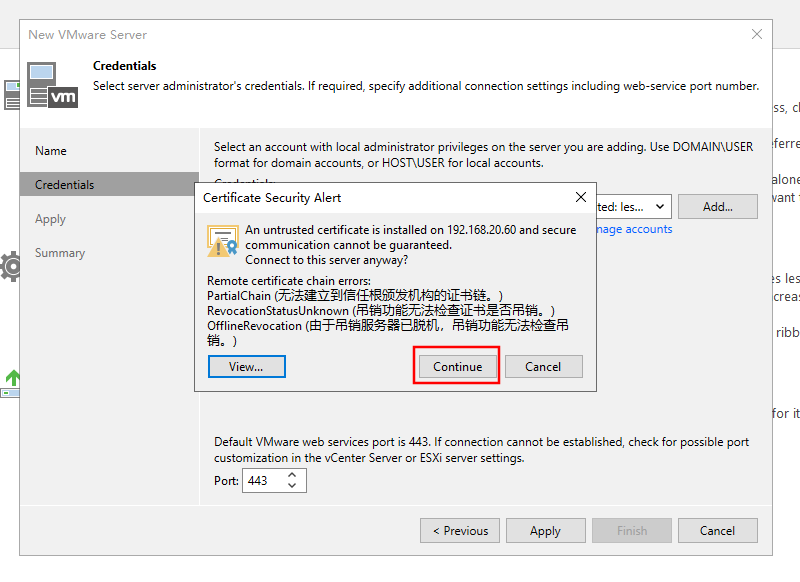Open certificate details with View button

click(246, 367)
